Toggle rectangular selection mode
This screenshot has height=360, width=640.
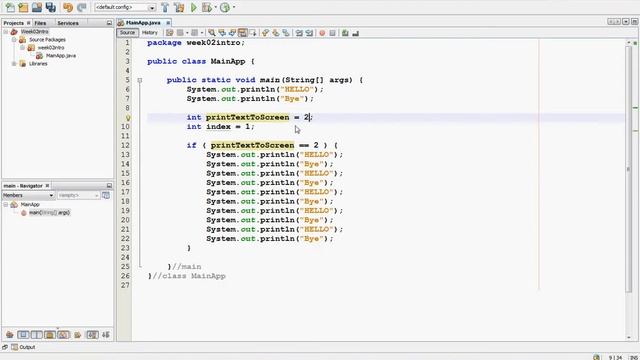[253, 33]
